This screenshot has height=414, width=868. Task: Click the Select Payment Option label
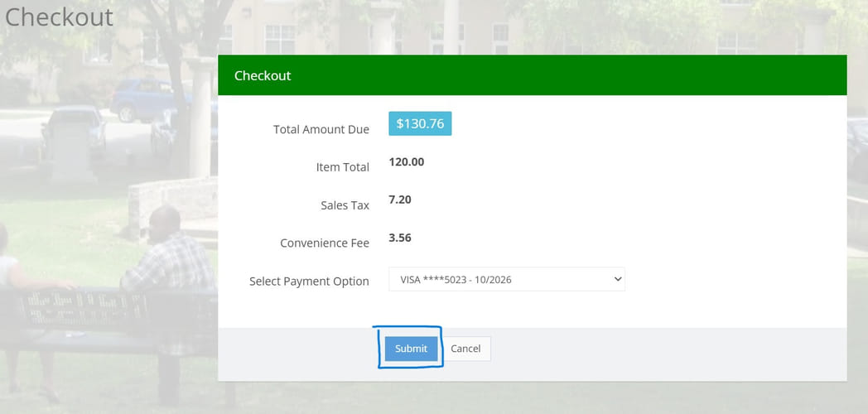309,282
